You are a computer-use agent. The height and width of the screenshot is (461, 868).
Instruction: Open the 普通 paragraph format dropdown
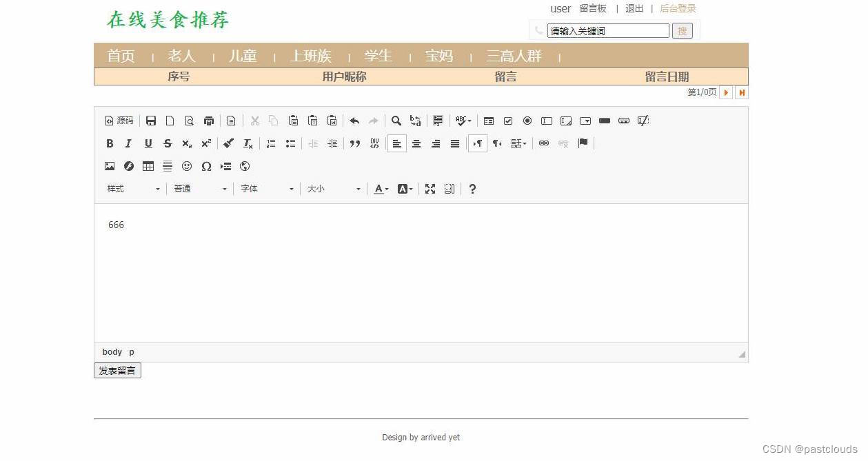[200, 189]
